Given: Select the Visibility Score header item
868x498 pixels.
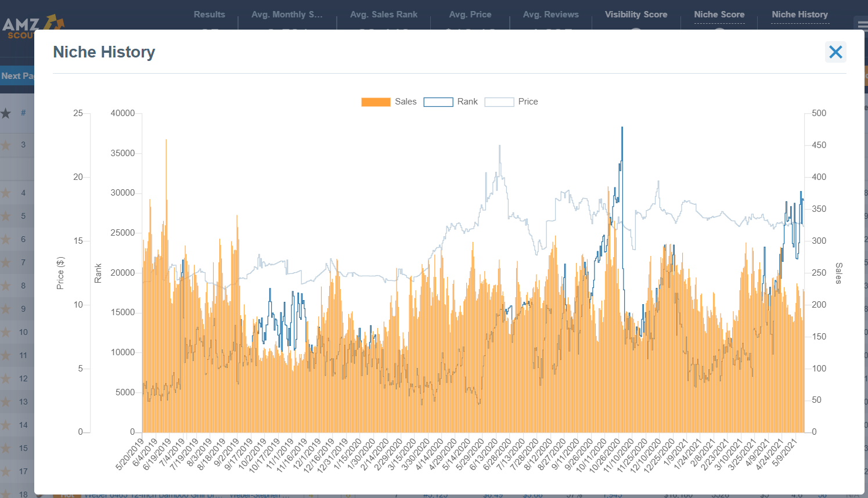Looking at the screenshot, I should tap(636, 15).
